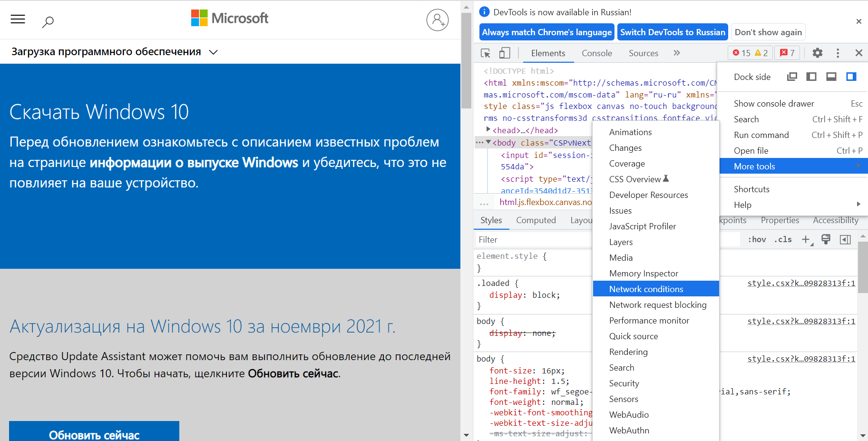Switch to the Console tab
Screen dimensions: 868x441
596,53
